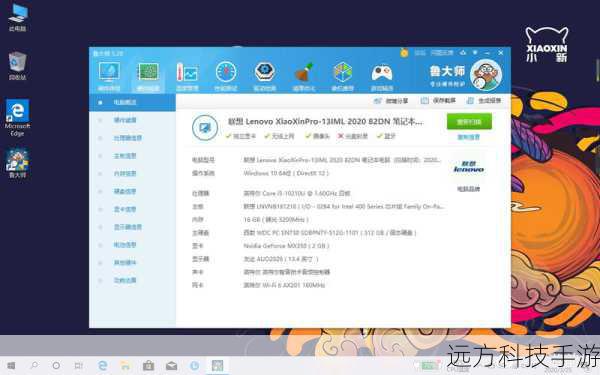Click the Windows 10 64-bit operating system value
600x375 pixels.
tap(286, 173)
